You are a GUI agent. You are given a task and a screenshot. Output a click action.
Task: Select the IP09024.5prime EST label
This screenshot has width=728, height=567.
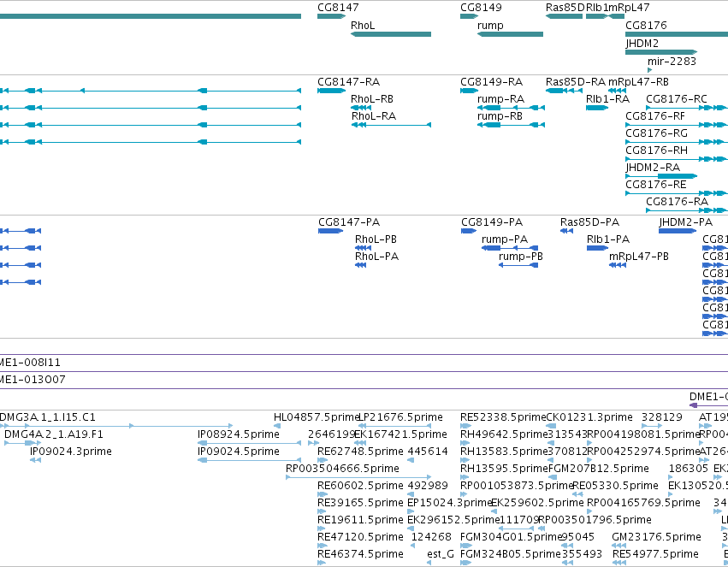[x=239, y=452]
